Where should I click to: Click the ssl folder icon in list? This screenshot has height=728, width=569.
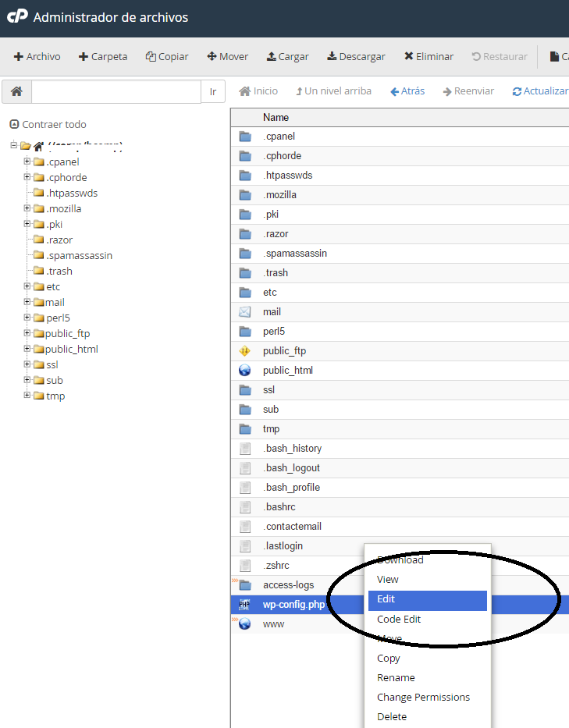[245, 390]
